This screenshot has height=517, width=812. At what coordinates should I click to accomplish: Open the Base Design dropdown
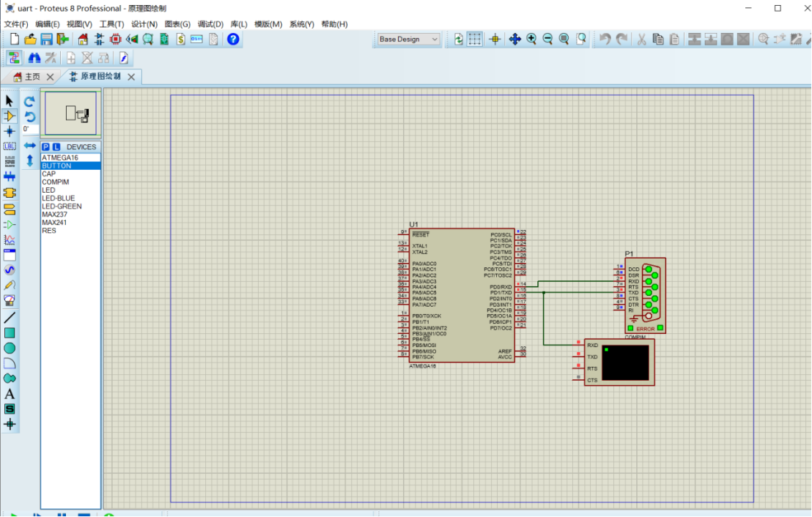(408, 39)
